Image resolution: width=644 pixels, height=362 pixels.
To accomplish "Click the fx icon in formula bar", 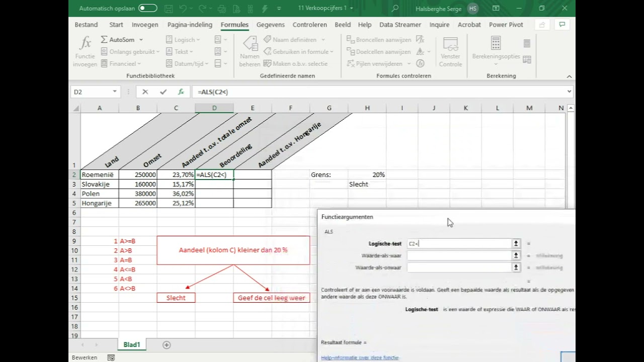I will pos(181,92).
